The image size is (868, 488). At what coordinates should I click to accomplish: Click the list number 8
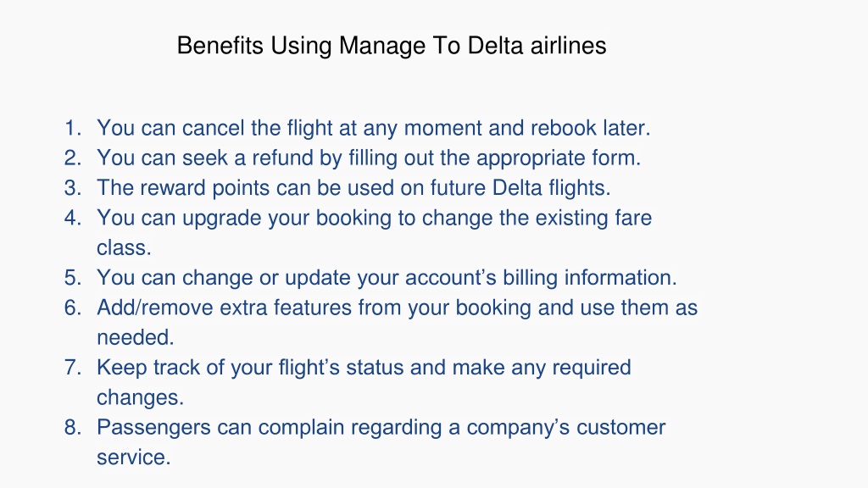point(73,427)
